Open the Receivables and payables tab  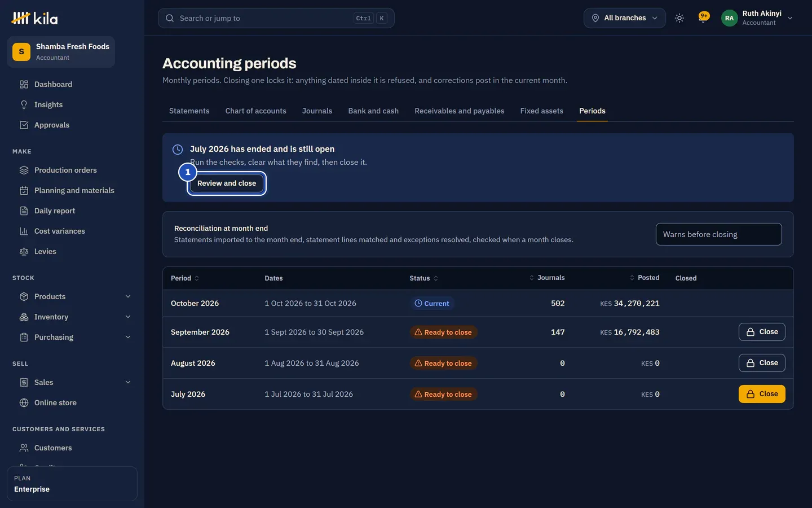[459, 111]
